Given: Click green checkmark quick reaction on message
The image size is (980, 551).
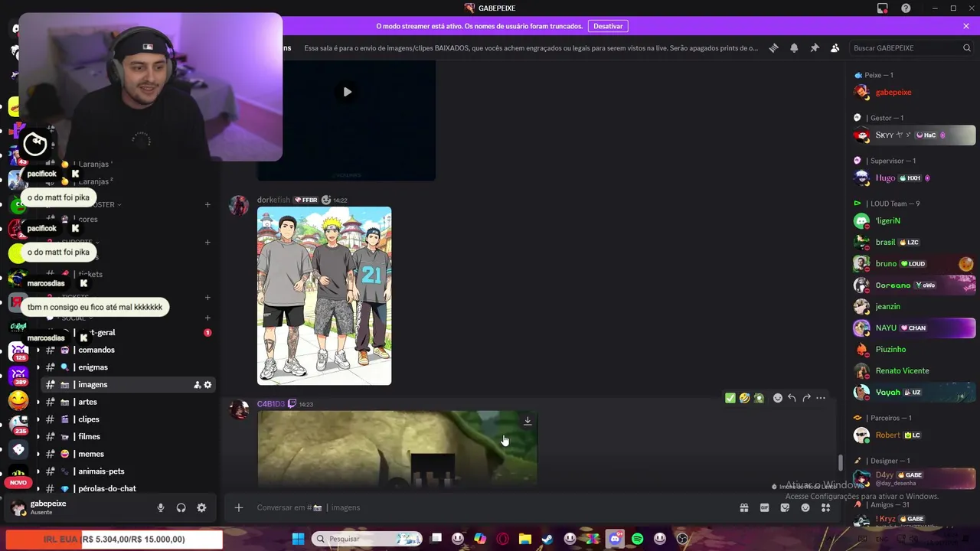Looking at the screenshot, I should pyautogui.click(x=730, y=398).
